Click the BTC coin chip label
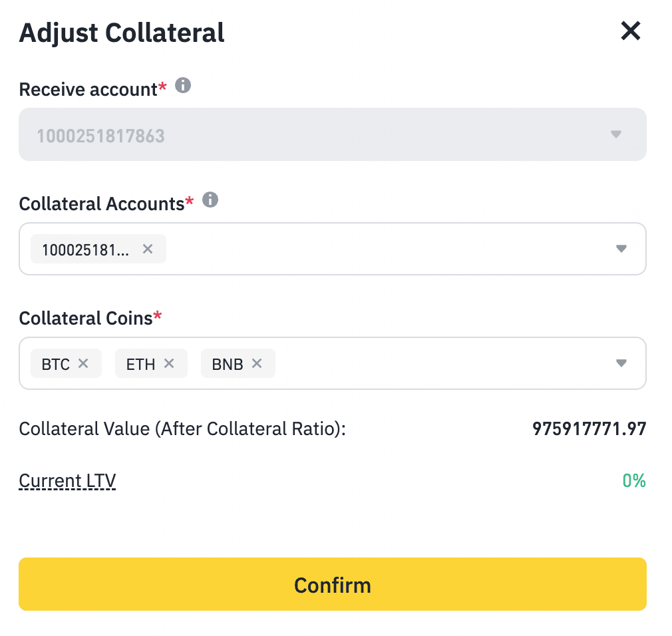The height and width of the screenshot is (636, 672). pyautogui.click(x=55, y=364)
